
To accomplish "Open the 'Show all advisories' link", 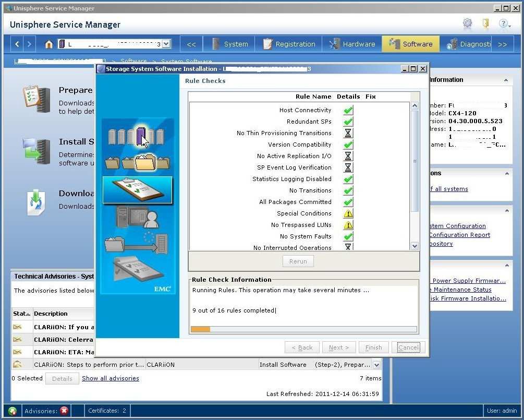I will [x=111, y=378].
